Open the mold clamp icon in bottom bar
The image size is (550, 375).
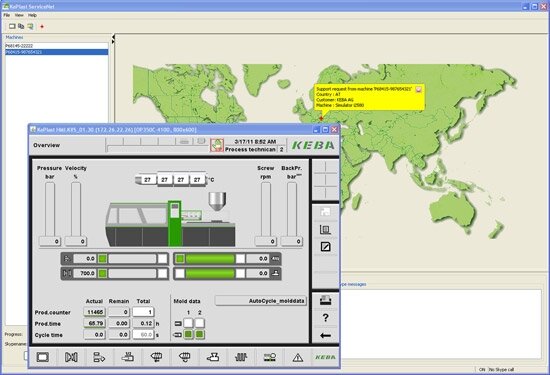(71, 357)
